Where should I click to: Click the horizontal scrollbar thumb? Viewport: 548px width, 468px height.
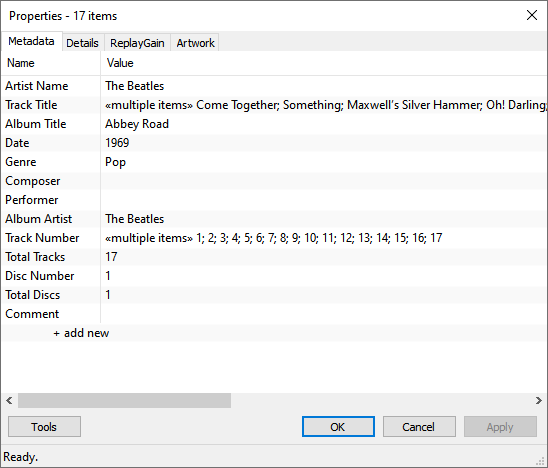click(x=124, y=400)
